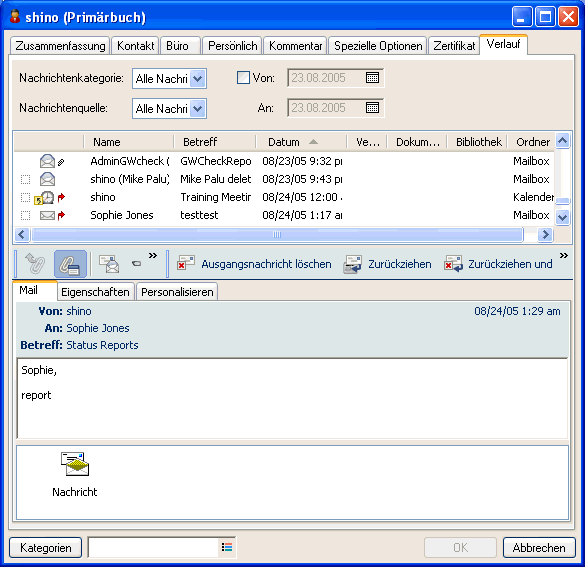Click the Kategorien text input field
The height and width of the screenshot is (567, 585).
pyautogui.click(x=154, y=547)
